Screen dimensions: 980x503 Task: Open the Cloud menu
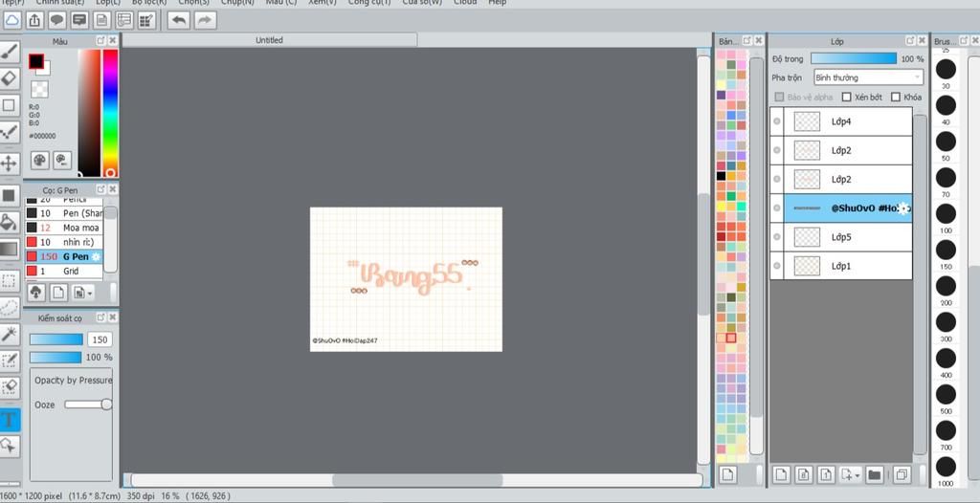click(x=464, y=3)
